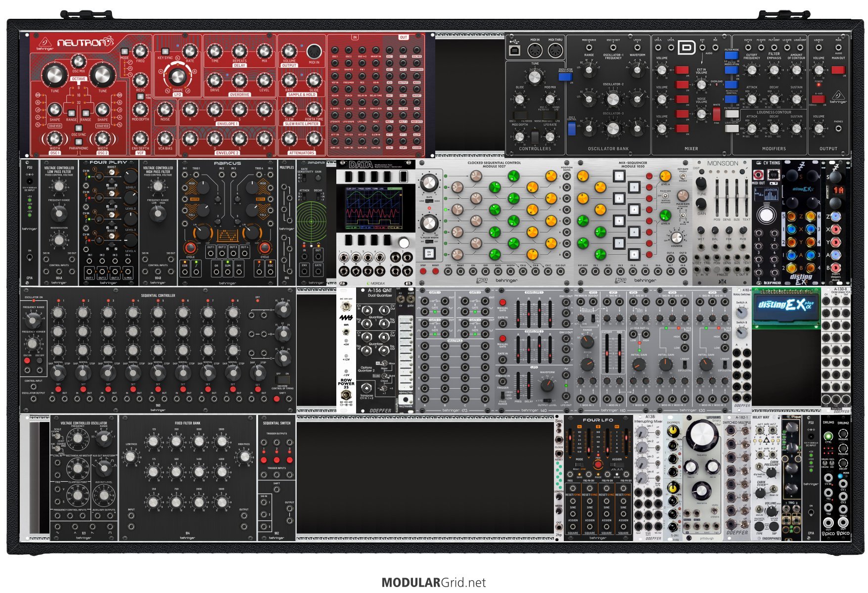868x593 pixels.
Task: Click the red MIDI OUT jack on CV Thing
Action: click(759, 175)
